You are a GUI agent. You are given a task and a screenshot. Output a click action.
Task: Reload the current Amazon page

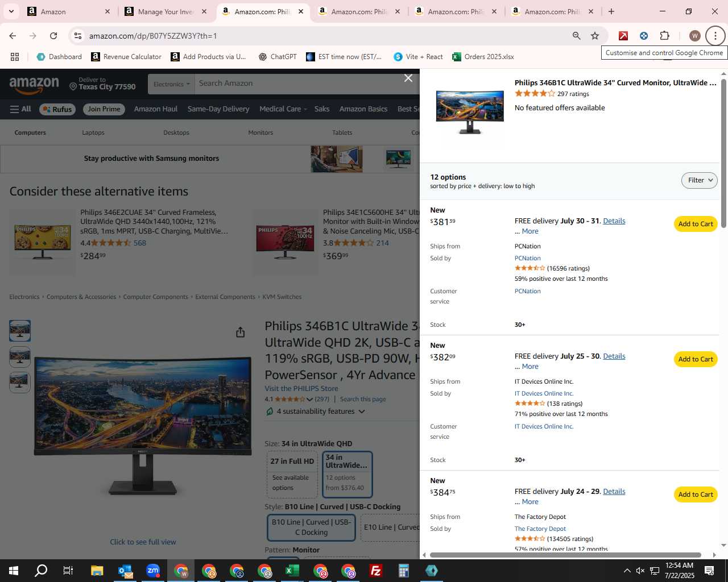click(53, 36)
